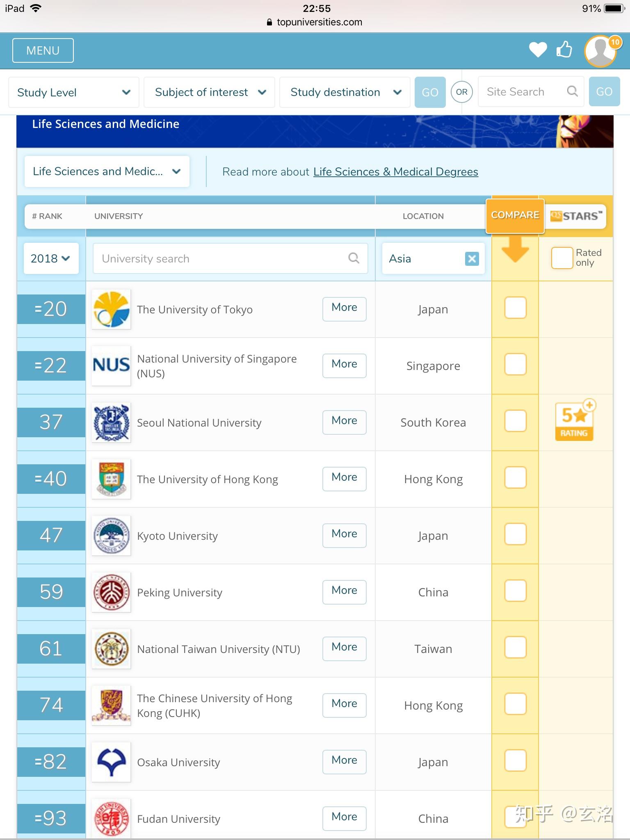Clear the Asia location filter

pos(472,259)
